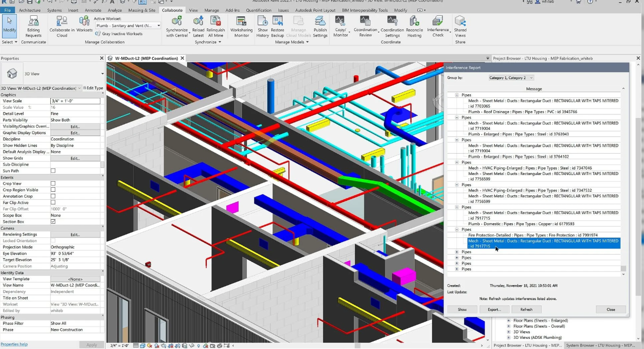Open the Publish Settings tool
This screenshot has width=644, height=349.
[320, 21]
